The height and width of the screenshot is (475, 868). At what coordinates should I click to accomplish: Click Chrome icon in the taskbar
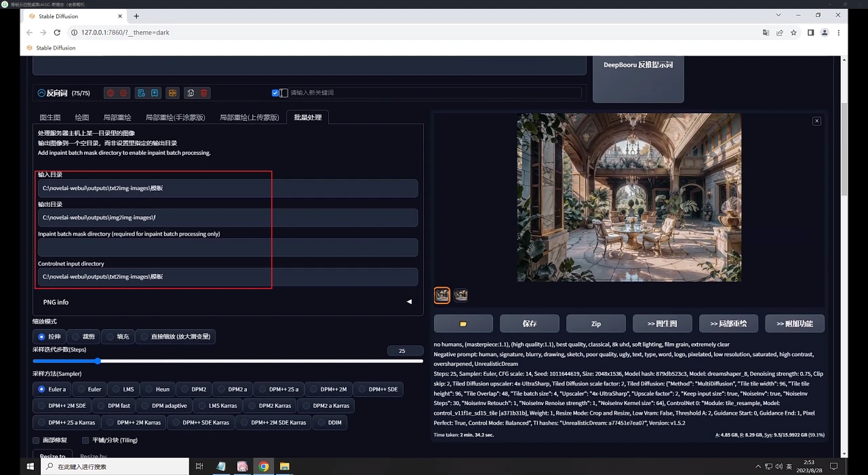pos(264,466)
